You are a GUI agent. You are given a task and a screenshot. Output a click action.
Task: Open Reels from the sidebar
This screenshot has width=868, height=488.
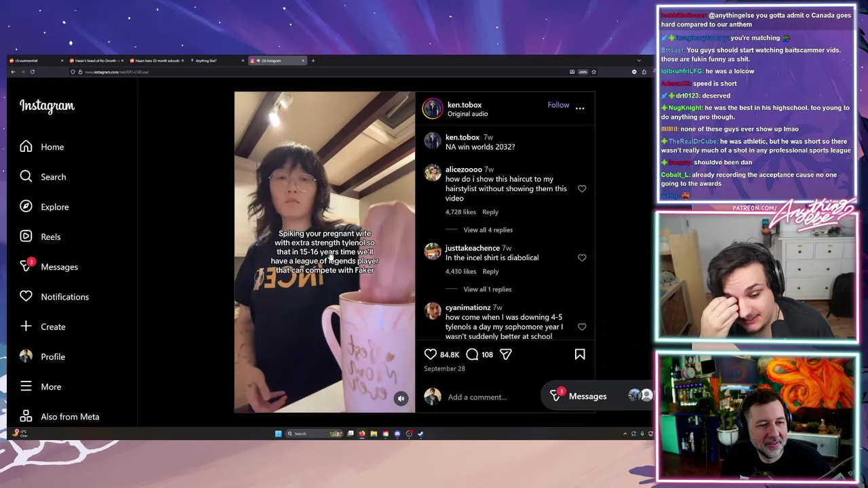[x=41, y=237]
